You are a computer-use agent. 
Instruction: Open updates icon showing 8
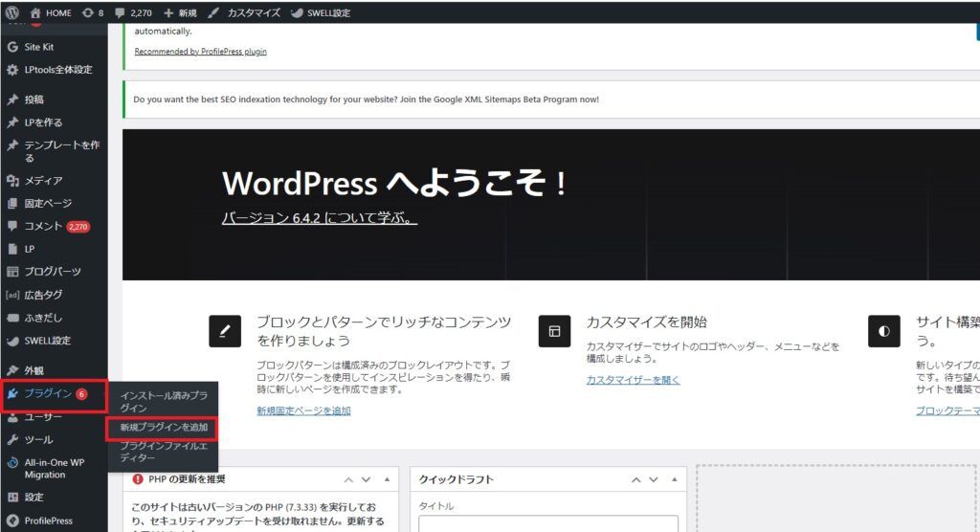point(93,12)
